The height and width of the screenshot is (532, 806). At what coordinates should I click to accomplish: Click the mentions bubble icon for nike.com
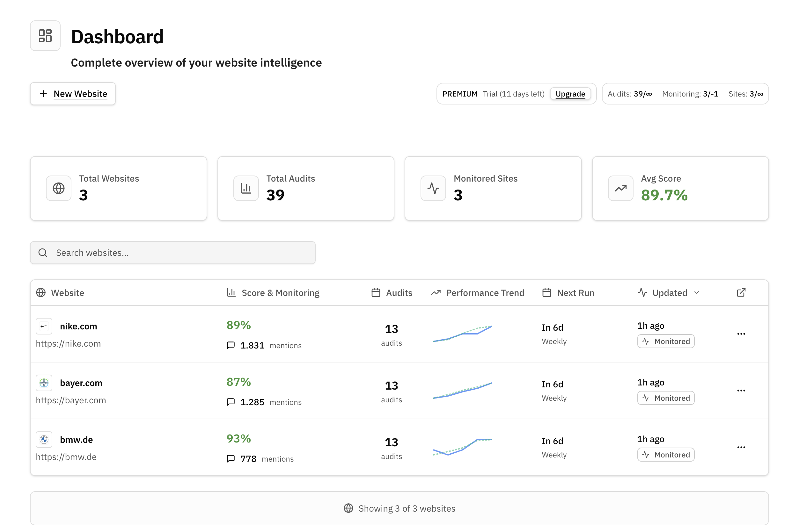coord(231,345)
